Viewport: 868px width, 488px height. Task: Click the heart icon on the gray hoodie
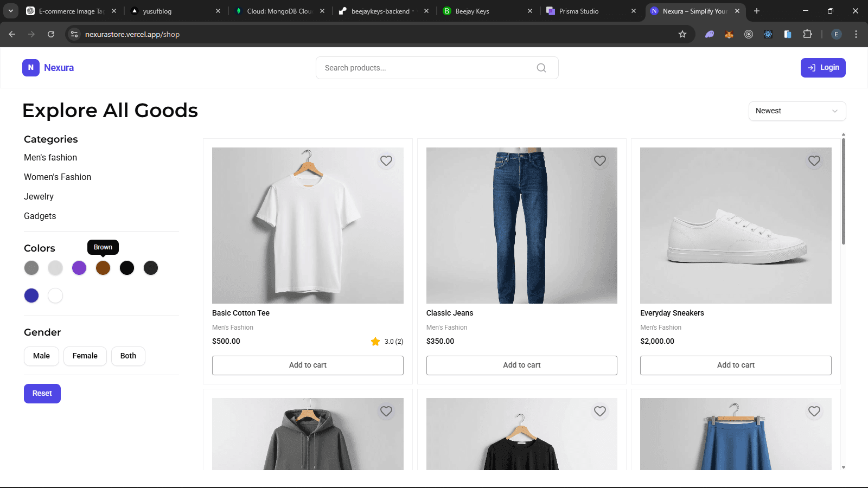386,411
